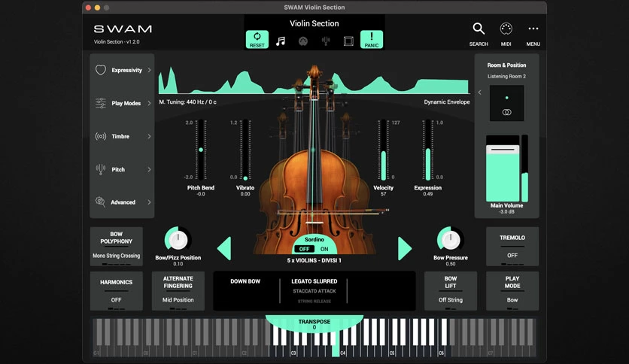Click the Reset button icon
Viewport: 629px width, 364px height.
[x=257, y=40]
